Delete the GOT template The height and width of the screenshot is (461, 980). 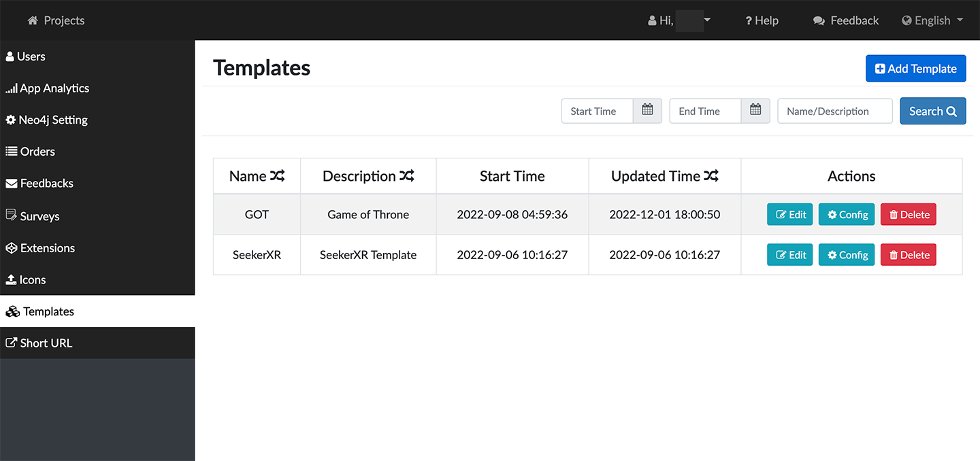pos(908,214)
